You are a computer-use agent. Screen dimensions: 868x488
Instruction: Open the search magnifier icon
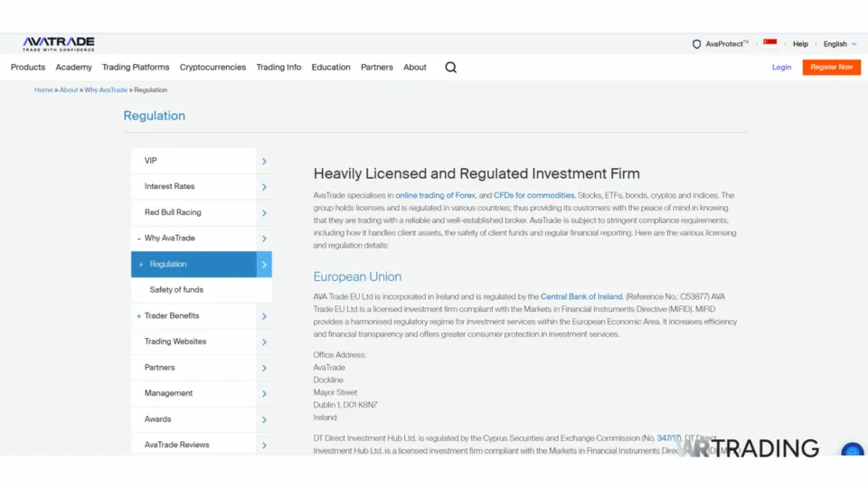(450, 68)
